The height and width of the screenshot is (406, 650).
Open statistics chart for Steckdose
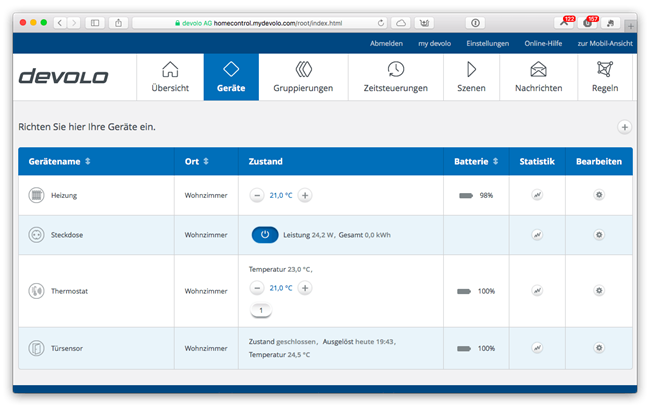pos(537,234)
